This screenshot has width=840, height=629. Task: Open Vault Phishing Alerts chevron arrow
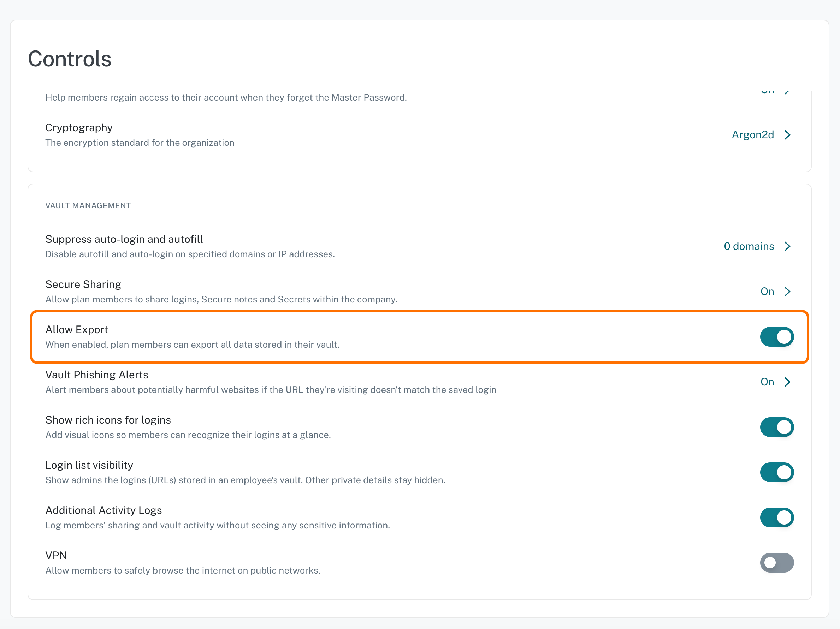tap(788, 382)
